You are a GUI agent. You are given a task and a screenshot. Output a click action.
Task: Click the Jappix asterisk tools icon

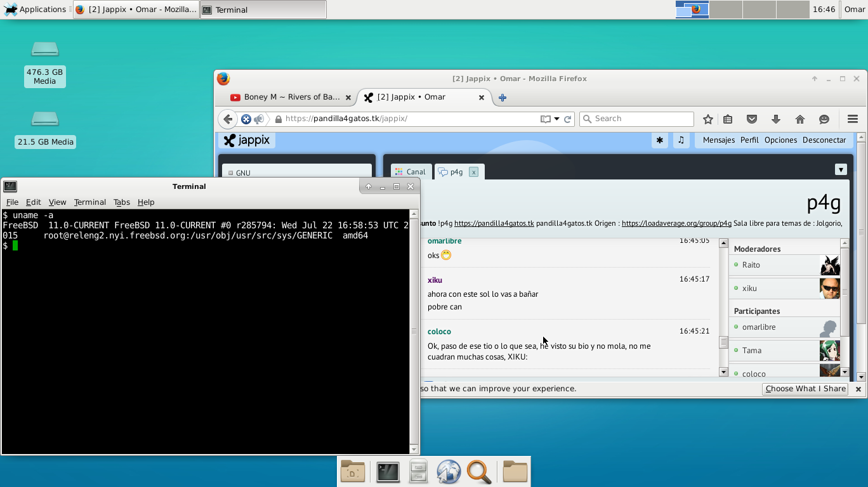tap(660, 140)
